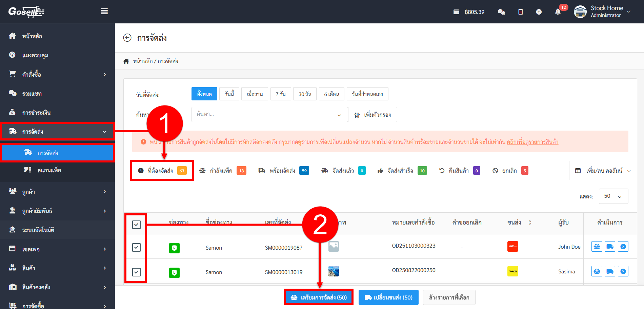Uncheck the SM0000019087 row checkbox
The height and width of the screenshot is (309, 644).
(x=136, y=247)
